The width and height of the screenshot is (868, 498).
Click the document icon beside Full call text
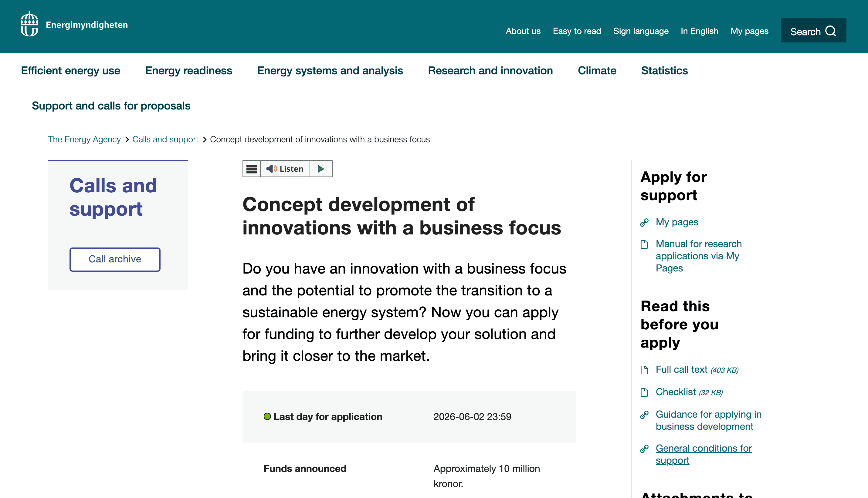(x=645, y=370)
